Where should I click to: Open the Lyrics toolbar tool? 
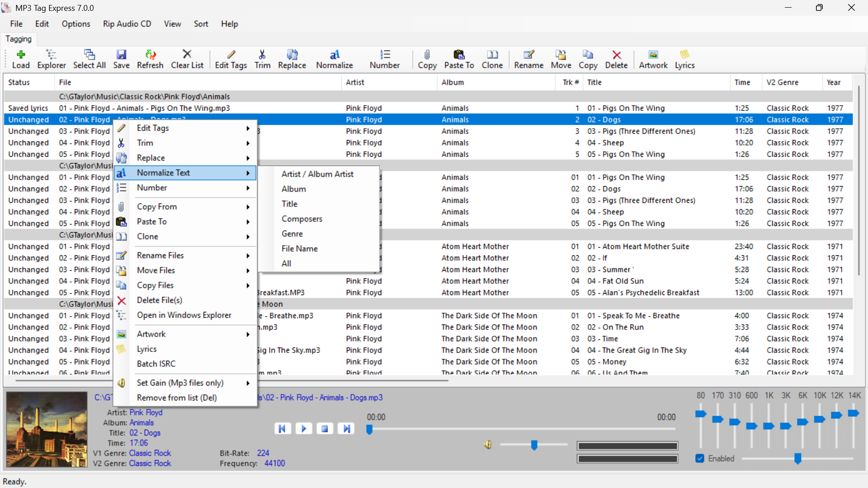[684, 59]
